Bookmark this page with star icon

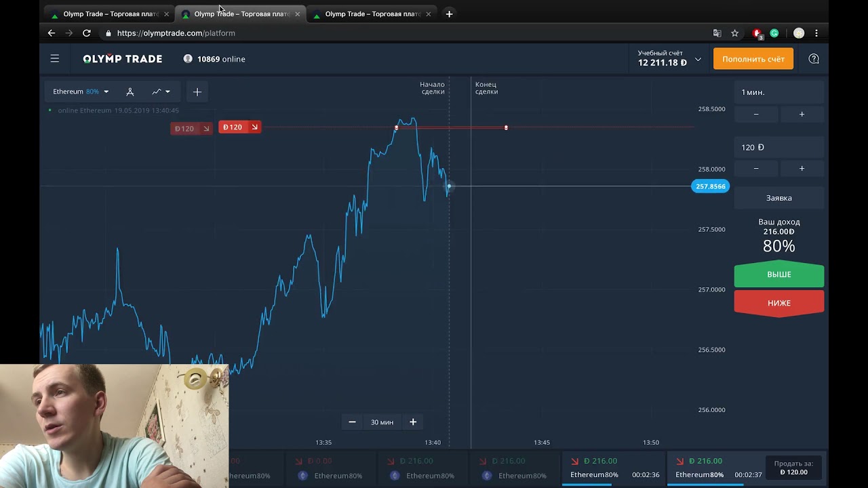click(x=734, y=33)
